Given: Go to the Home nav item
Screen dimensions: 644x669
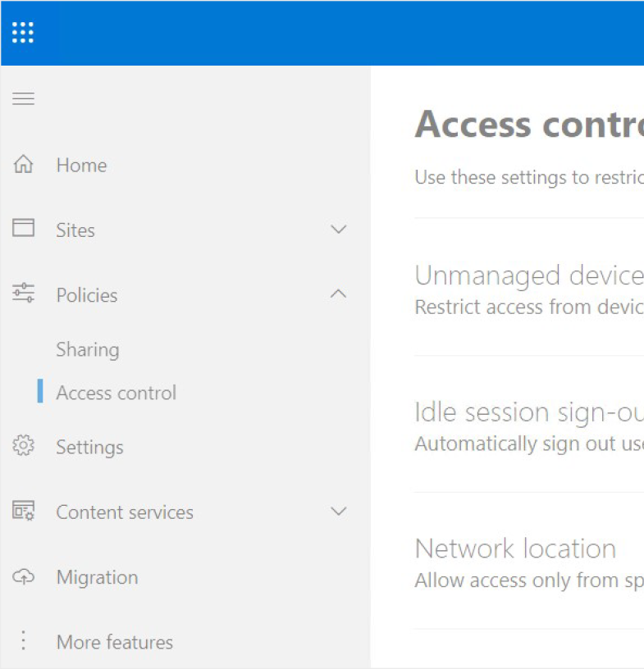Looking at the screenshot, I should (x=81, y=165).
